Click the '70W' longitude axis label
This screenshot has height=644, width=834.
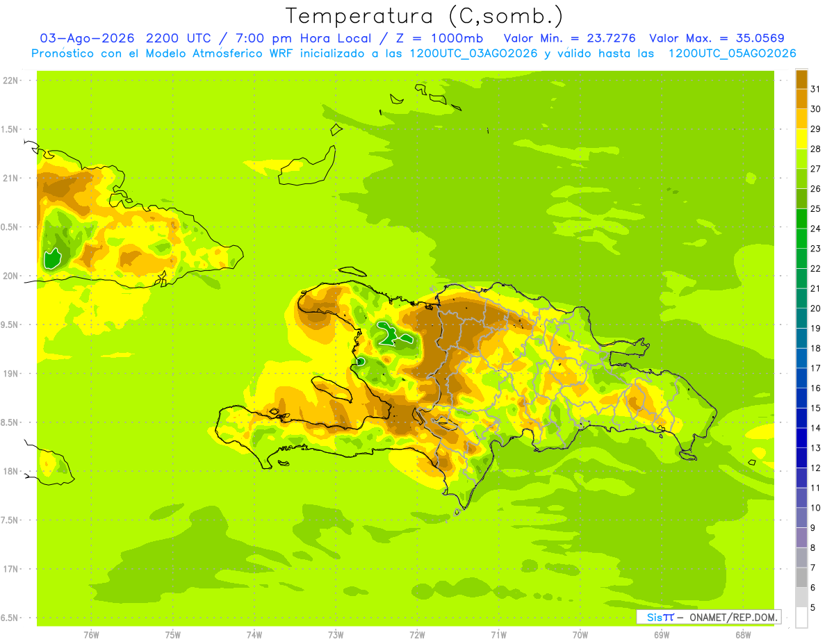click(580, 635)
